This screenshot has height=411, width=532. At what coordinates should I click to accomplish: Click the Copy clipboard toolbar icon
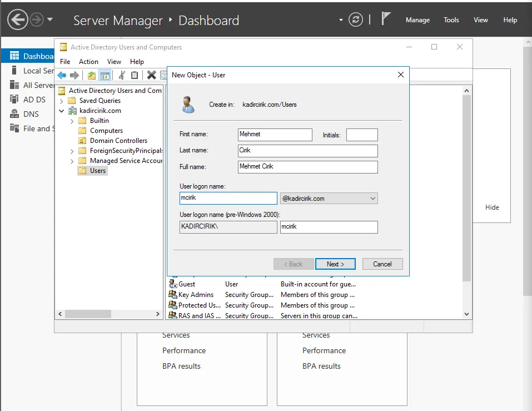(x=135, y=75)
